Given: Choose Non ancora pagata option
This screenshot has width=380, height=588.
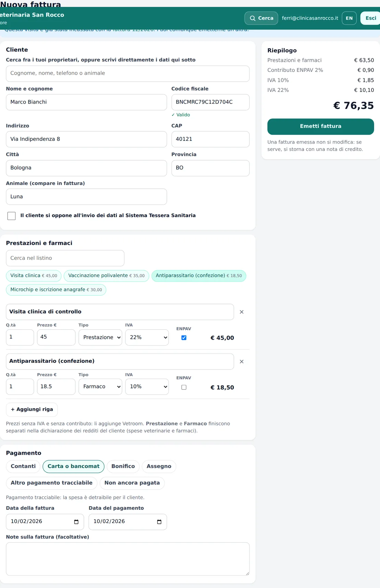Looking at the screenshot, I should pos(132,483).
